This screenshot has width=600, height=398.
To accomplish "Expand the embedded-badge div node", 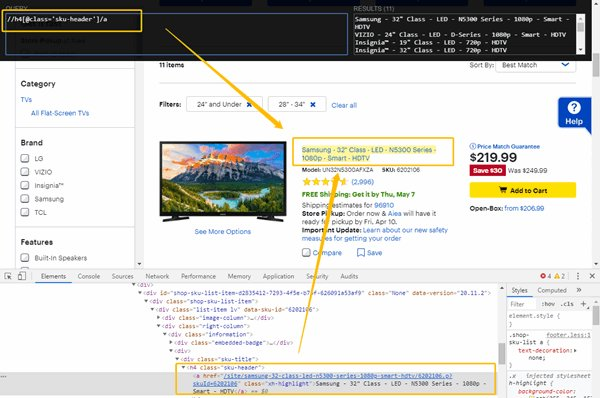I will pyautogui.click(x=171, y=343).
